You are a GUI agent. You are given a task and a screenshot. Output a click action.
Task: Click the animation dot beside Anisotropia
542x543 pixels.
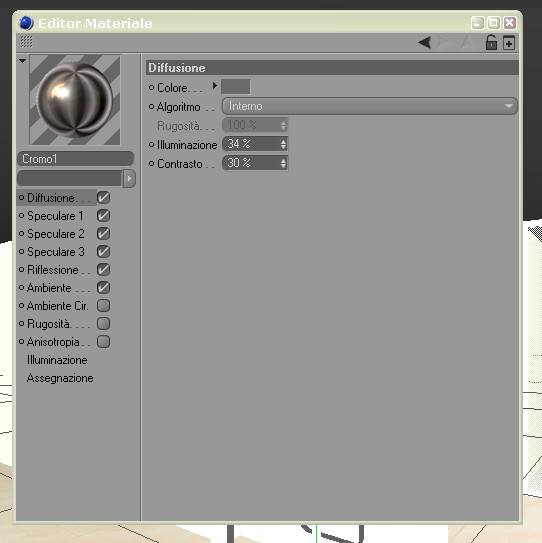(21, 341)
